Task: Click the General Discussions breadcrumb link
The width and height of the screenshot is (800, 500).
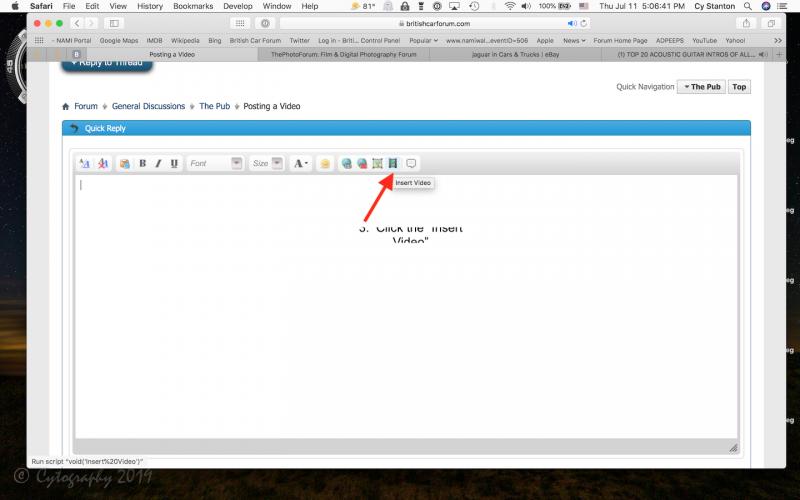Action: pyautogui.click(x=148, y=106)
